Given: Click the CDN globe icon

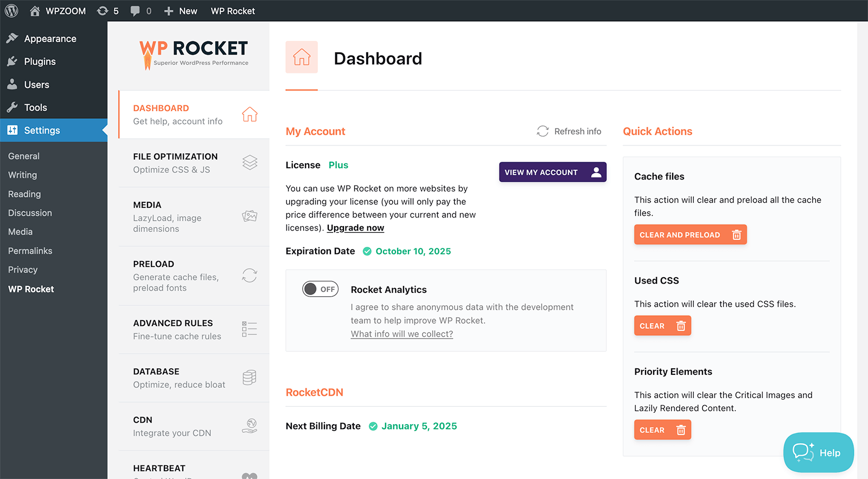Looking at the screenshot, I should pos(250,426).
